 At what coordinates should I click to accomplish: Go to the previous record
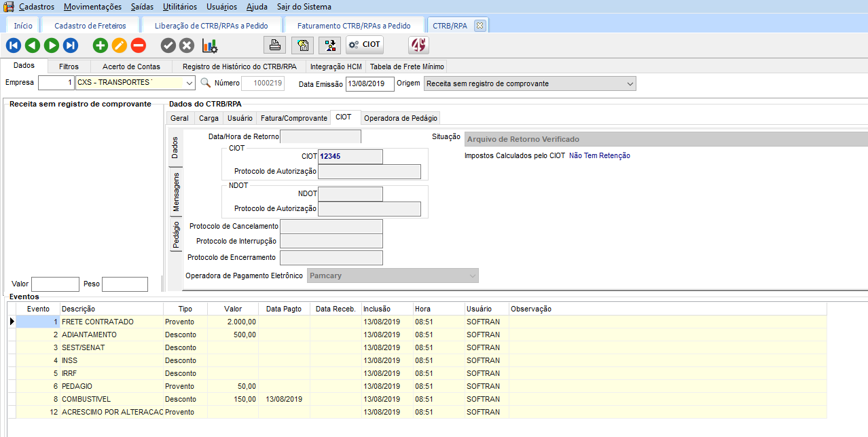point(32,45)
